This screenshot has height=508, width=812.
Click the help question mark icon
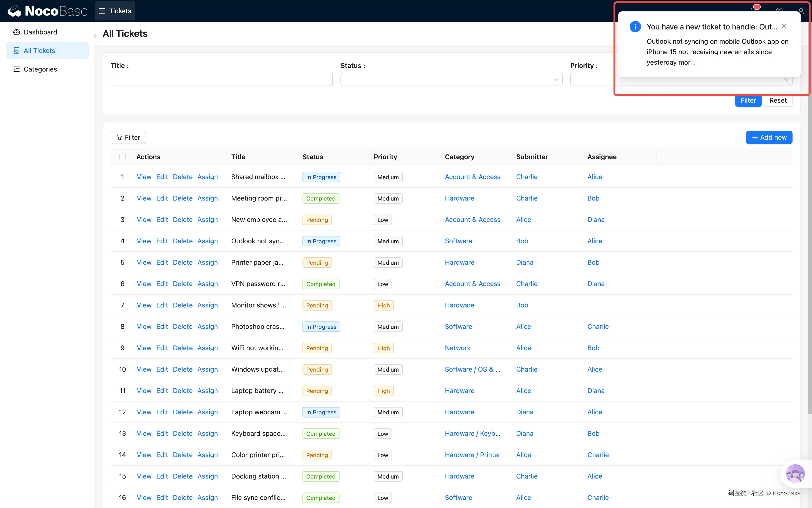pyautogui.click(x=779, y=10)
